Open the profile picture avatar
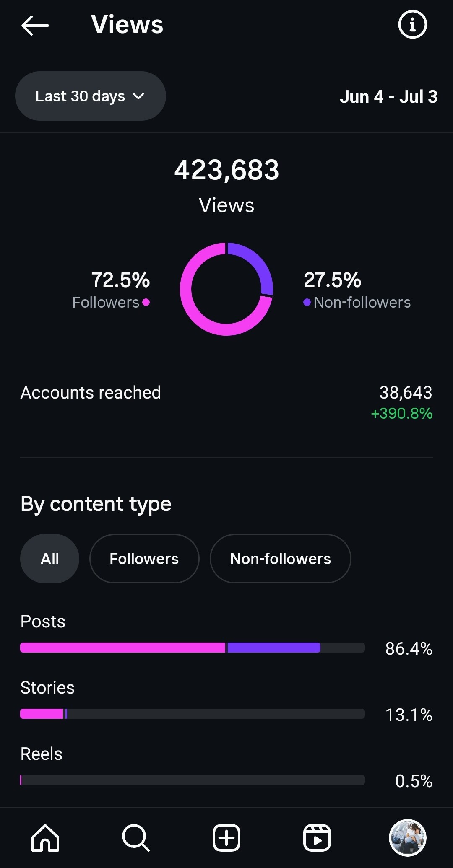453x868 pixels. 408,837
